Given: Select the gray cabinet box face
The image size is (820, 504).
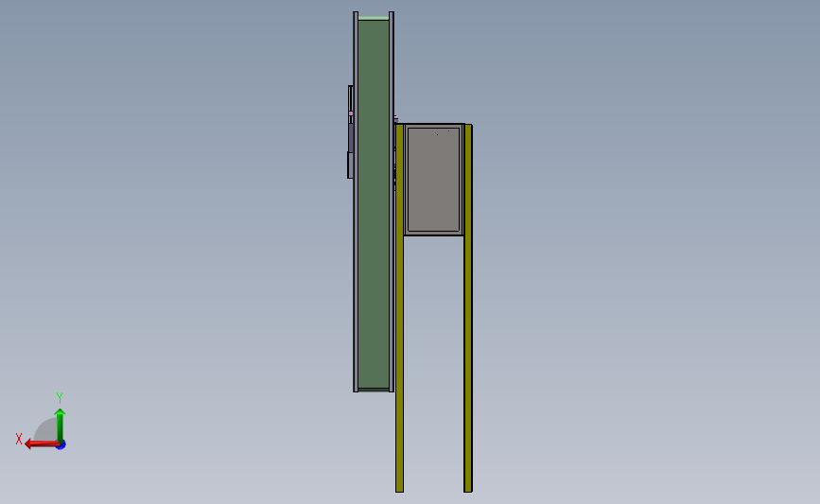Looking at the screenshot, I should (x=433, y=180).
